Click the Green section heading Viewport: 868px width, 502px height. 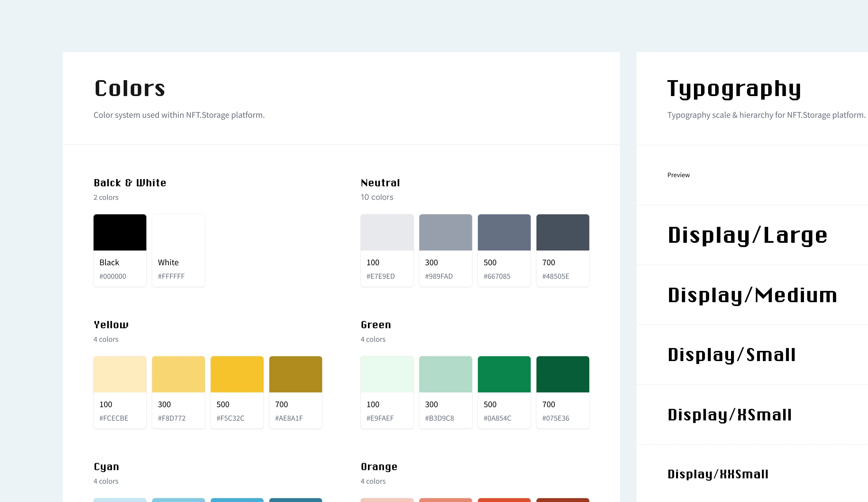[376, 325]
